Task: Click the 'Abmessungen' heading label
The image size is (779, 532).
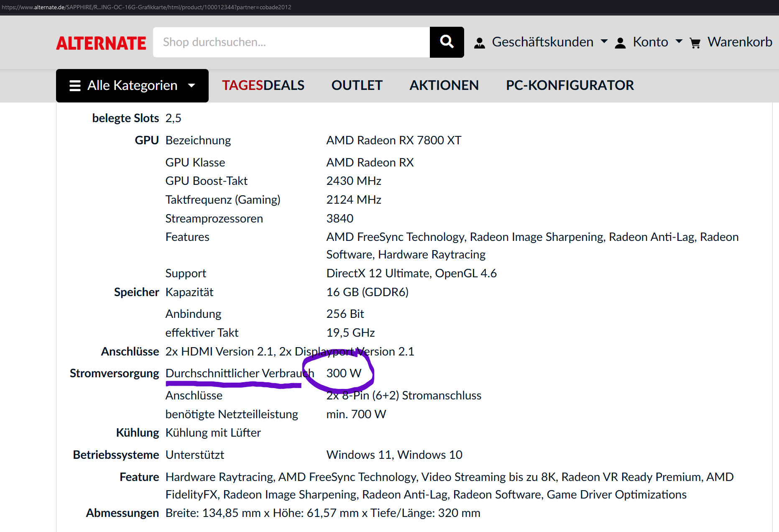Action: pos(122,513)
